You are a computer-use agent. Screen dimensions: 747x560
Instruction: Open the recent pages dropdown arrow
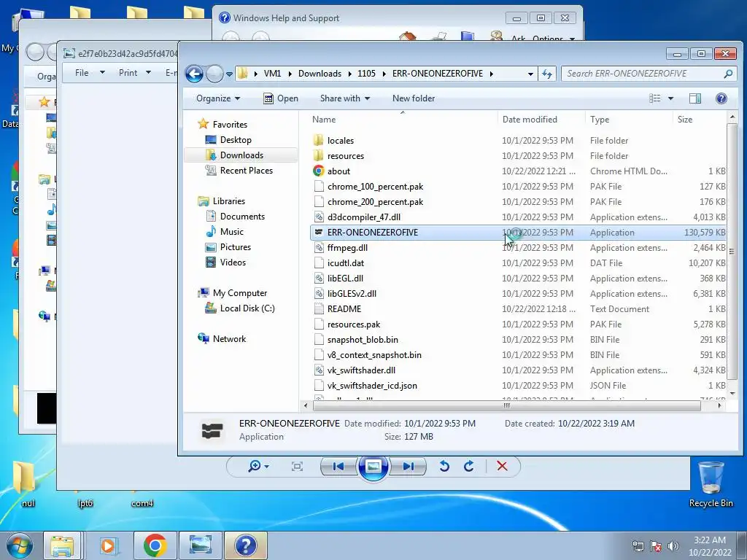click(x=229, y=74)
